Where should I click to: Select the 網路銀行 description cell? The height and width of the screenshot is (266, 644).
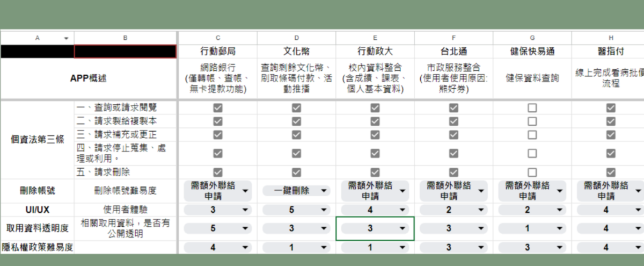point(217,78)
